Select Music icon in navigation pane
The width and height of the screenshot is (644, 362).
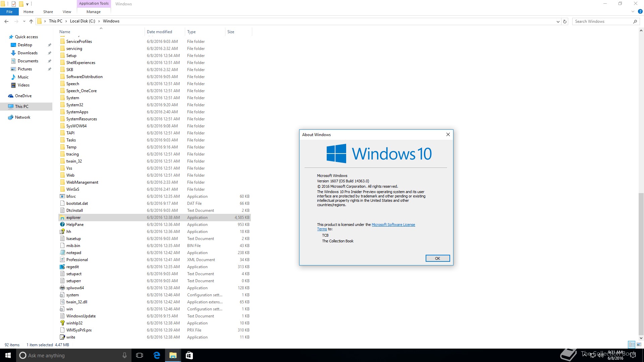pos(13,77)
